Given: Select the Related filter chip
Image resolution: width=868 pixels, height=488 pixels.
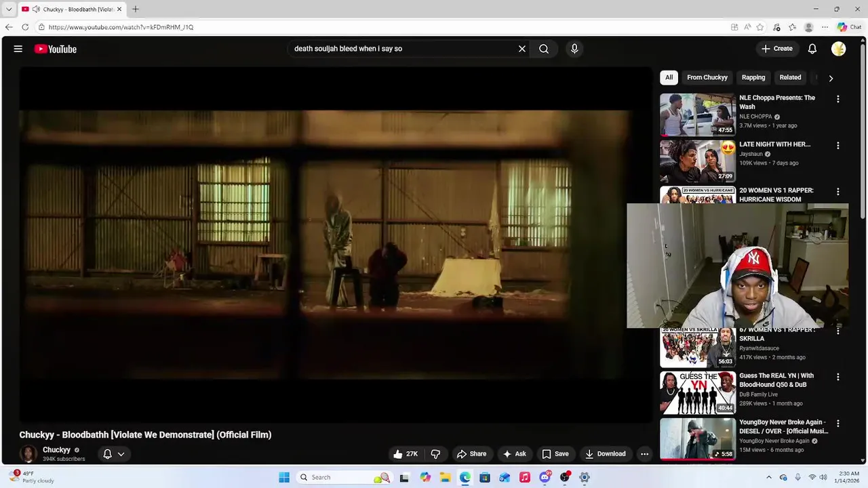Looking at the screenshot, I should point(790,77).
